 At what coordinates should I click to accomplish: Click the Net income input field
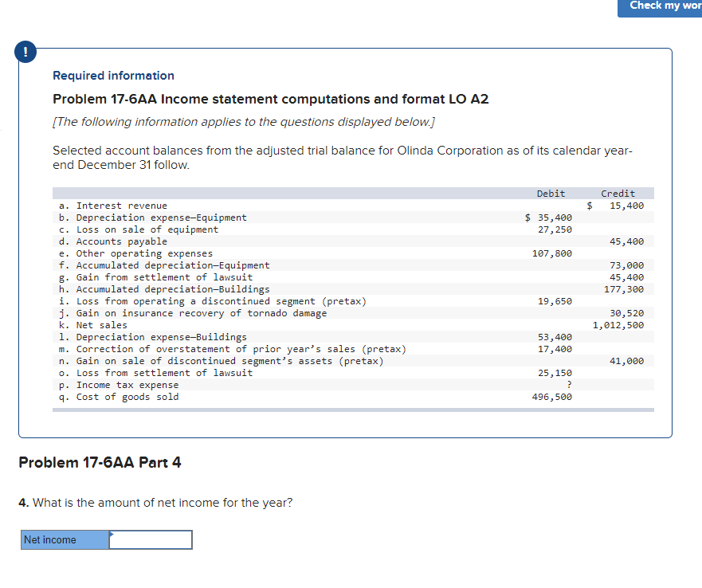point(151,539)
